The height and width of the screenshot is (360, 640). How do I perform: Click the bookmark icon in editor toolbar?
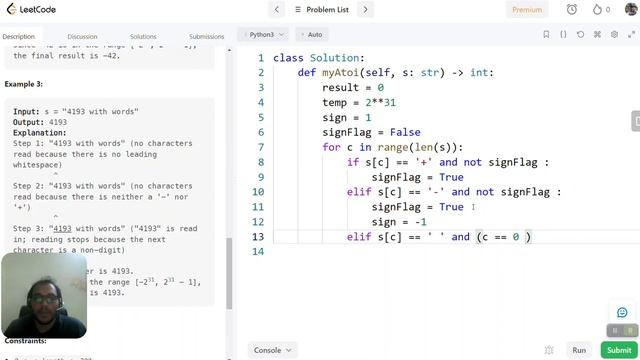546,35
